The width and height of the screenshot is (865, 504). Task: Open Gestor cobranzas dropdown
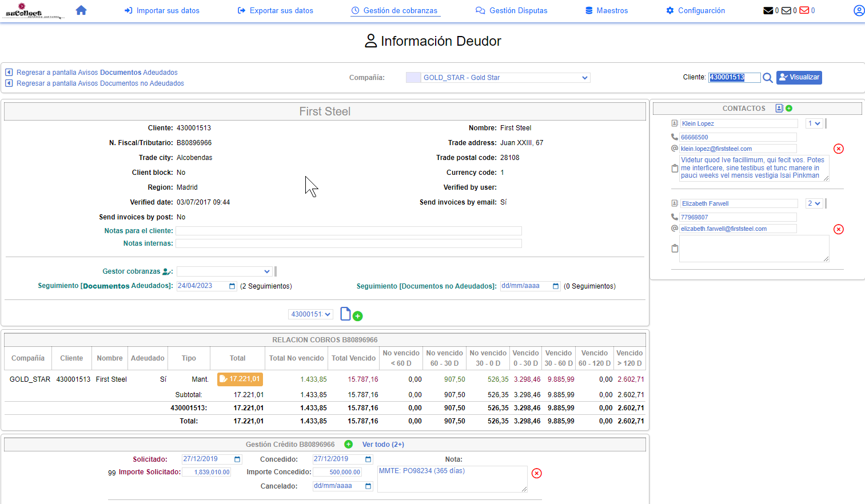(224, 271)
